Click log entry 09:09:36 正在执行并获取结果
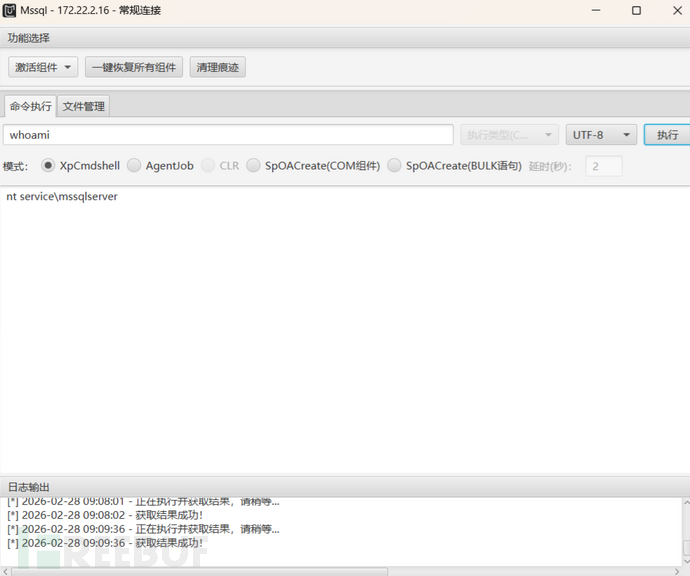690x576 pixels. 143,529
